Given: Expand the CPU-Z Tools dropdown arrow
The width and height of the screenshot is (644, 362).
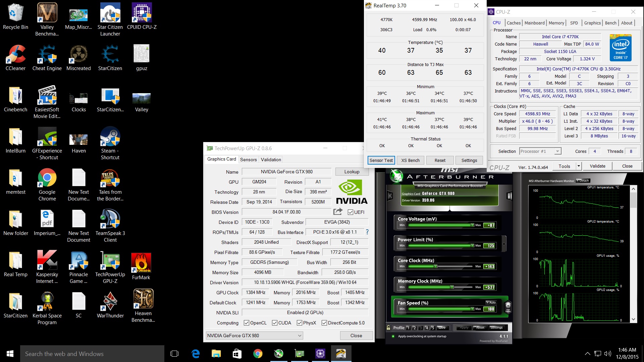Looking at the screenshot, I should click(579, 166).
